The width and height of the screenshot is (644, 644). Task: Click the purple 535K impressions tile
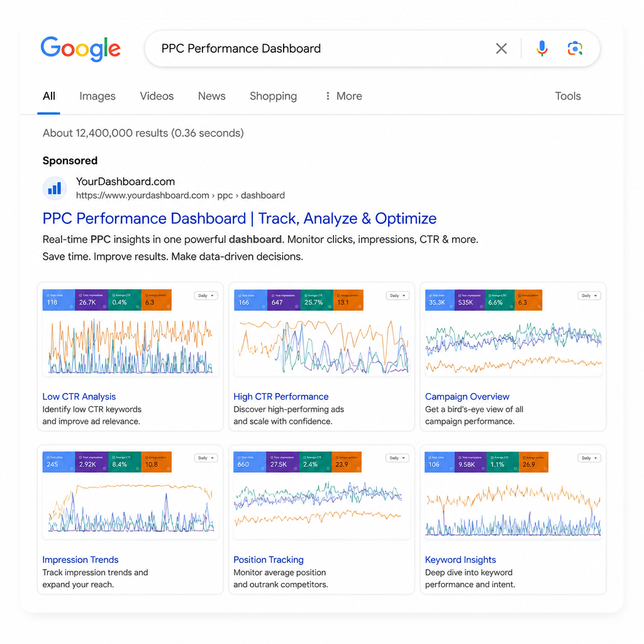(470, 300)
